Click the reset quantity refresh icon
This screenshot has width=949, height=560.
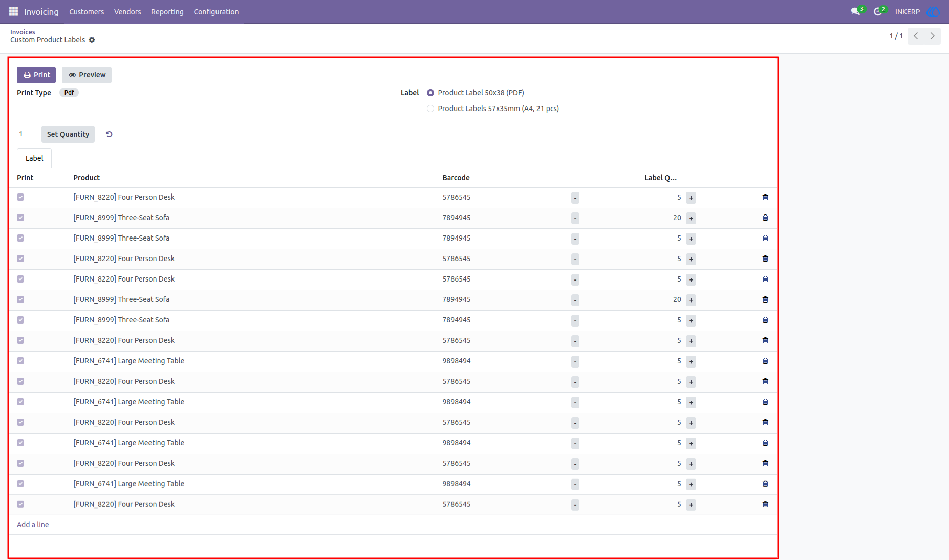tap(109, 134)
